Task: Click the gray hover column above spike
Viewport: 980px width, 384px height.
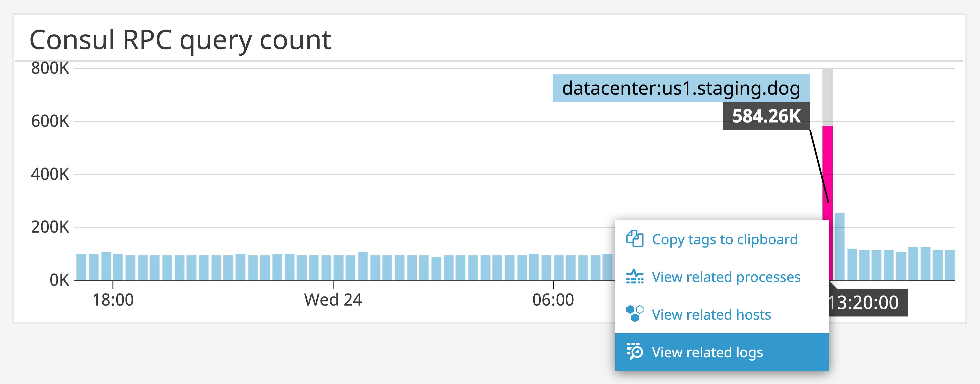Action: coord(827,97)
